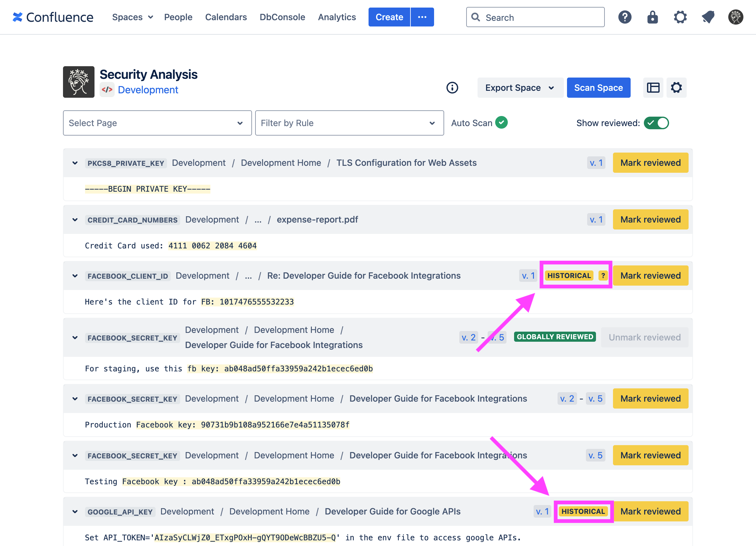Open the notifications bell icon
The width and height of the screenshot is (756, 546).
[x=708, y=17]
